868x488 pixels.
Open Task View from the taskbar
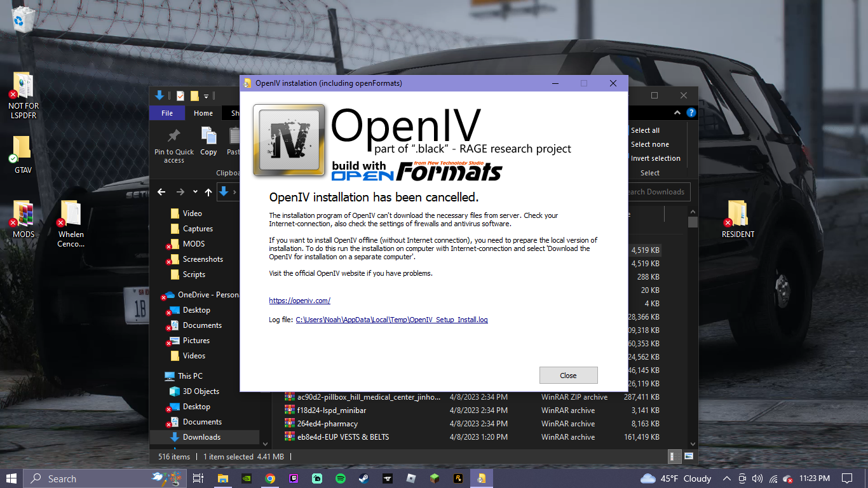tap(198, 478)
